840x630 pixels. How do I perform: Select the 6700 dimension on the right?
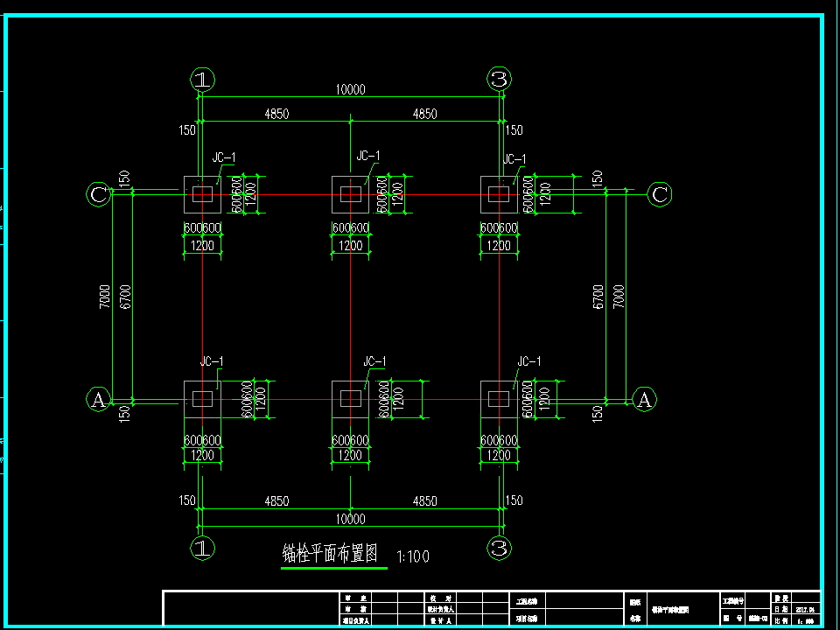[598, 297]
